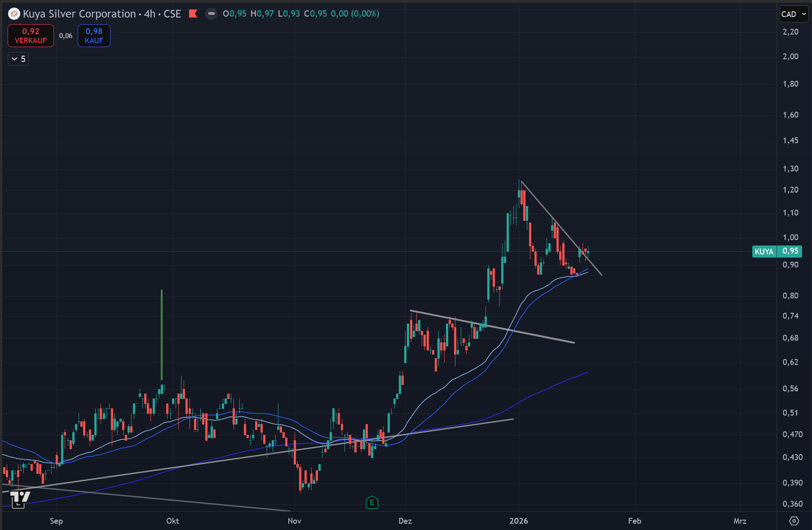812x530 pixels.
Task: Open symbol search via Kuya Silver Corporation title
Action: coord(79,14)
